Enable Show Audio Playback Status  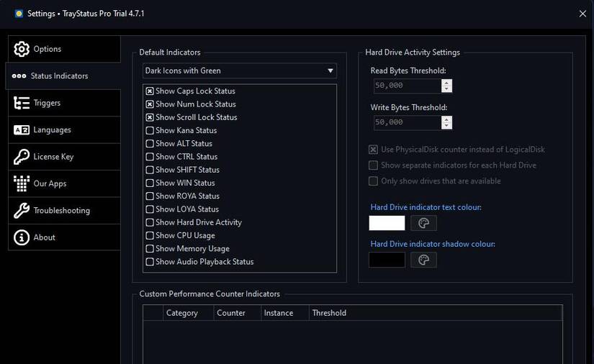pos(150,262)
